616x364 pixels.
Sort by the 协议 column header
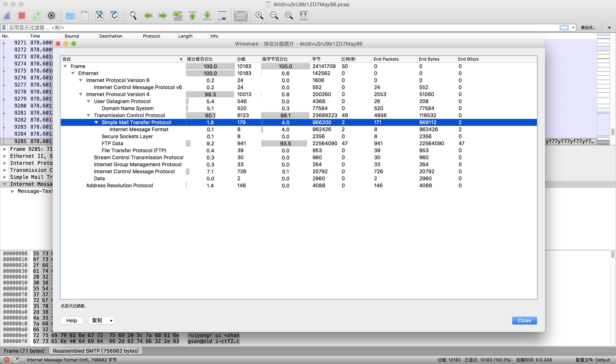(x=123, y=59)
